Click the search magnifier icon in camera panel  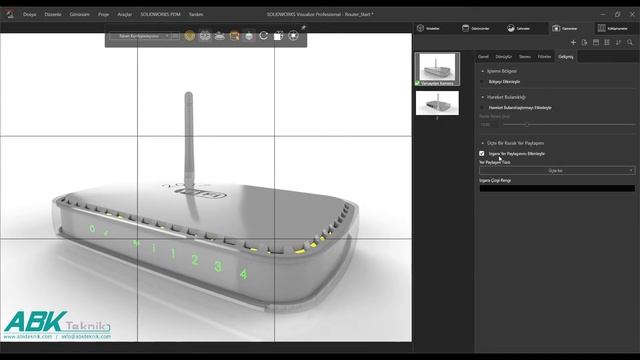630,42
